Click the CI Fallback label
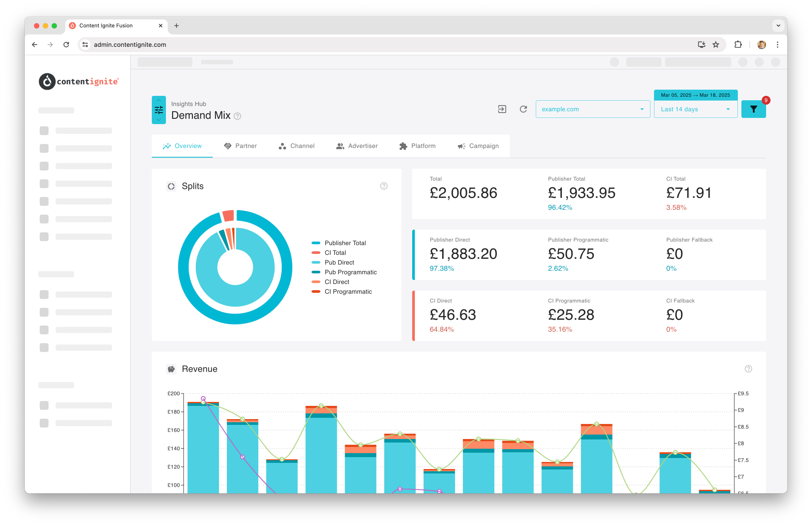Viewport: 812px width, 526px height. pos(680,301)
